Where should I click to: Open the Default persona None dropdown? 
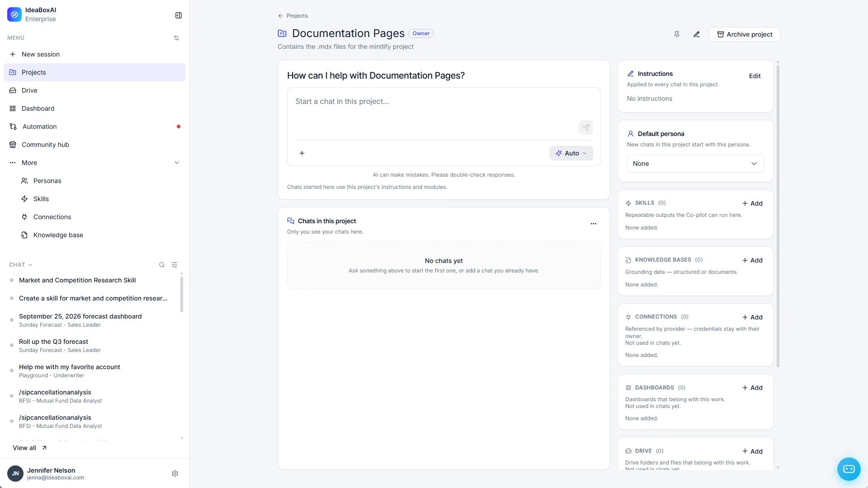(695, 164)
